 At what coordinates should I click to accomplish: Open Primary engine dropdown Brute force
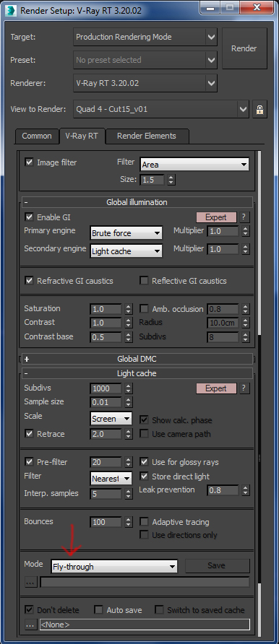pyautogui.click(x=126, y=233)
